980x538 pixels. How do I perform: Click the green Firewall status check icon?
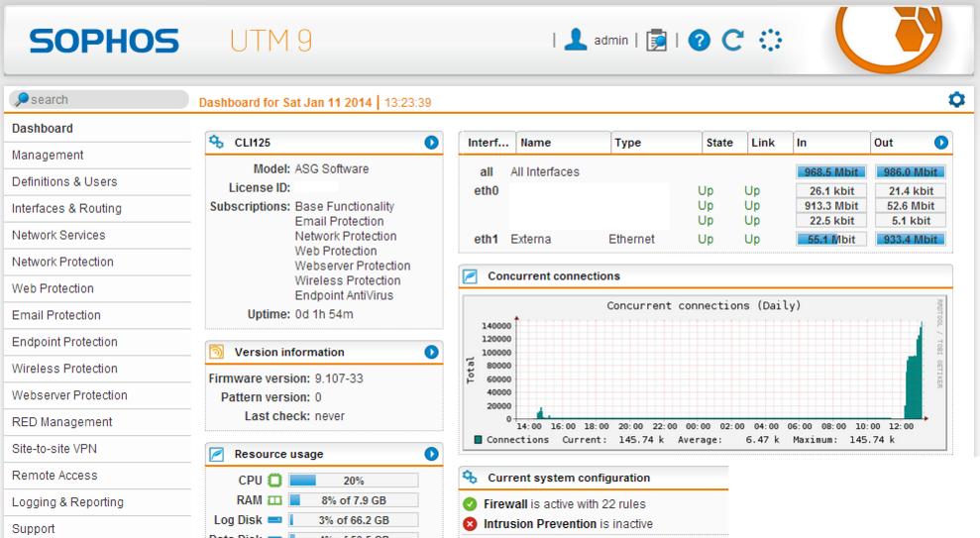pyautogui.click(x=470, y=503)
